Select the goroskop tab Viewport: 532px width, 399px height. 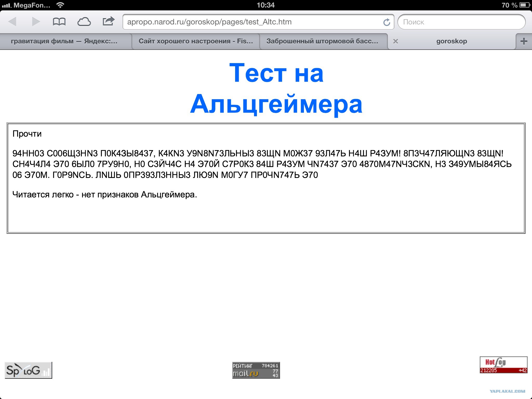[x=451, y=41]
